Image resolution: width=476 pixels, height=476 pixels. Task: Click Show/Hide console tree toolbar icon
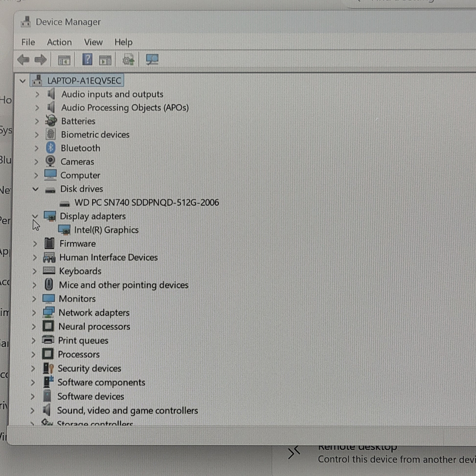(x=64, y=60)
